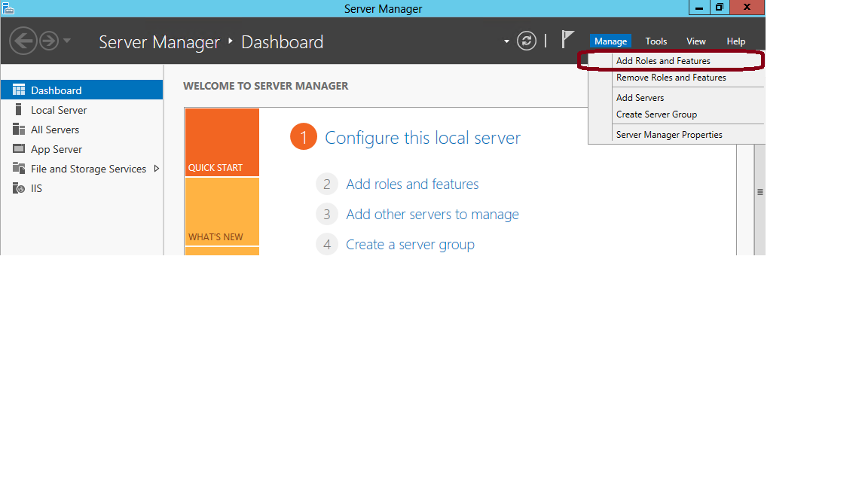Open the QUICK START tile
Viewport: 868px width, 488px height.
tap(222, 142)
